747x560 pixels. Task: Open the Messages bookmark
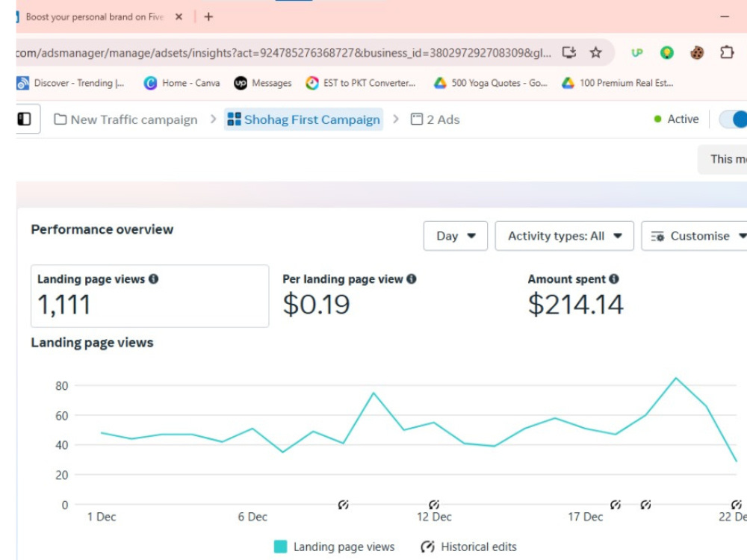[262, 83]
